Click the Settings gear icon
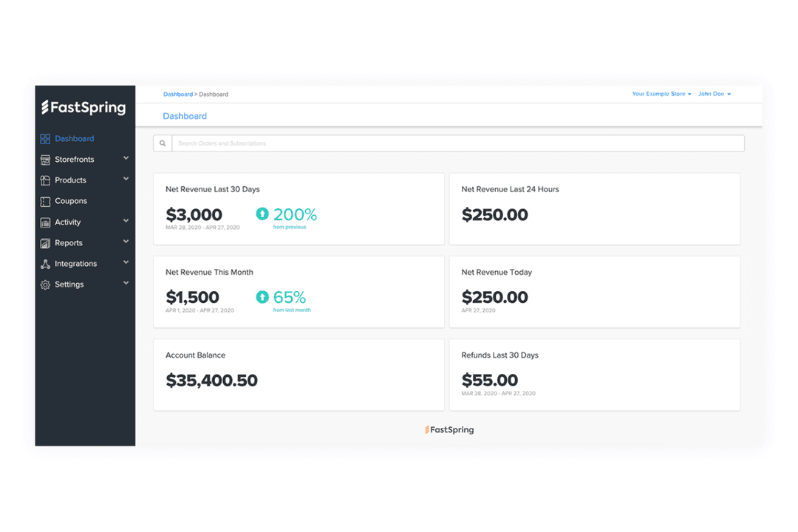This screenshot has width=798, height=532. coord(45,284)
